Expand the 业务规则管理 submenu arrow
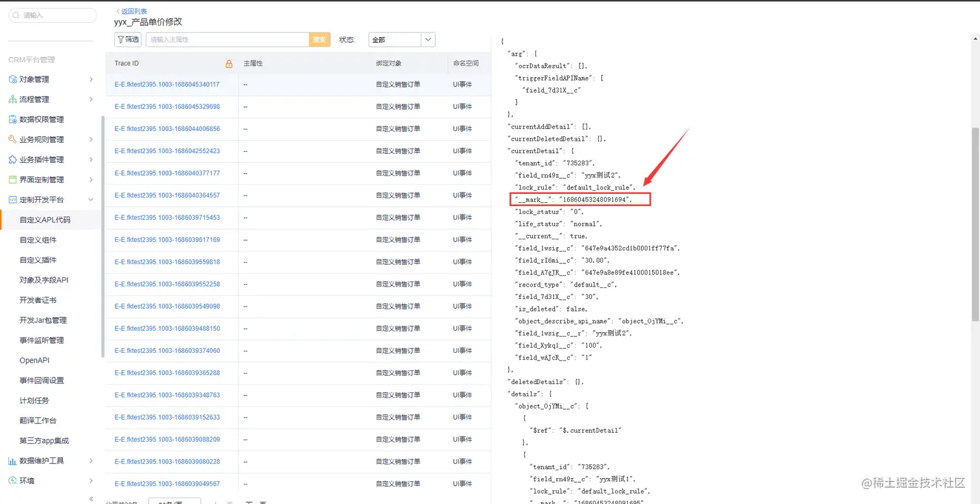 91,139
